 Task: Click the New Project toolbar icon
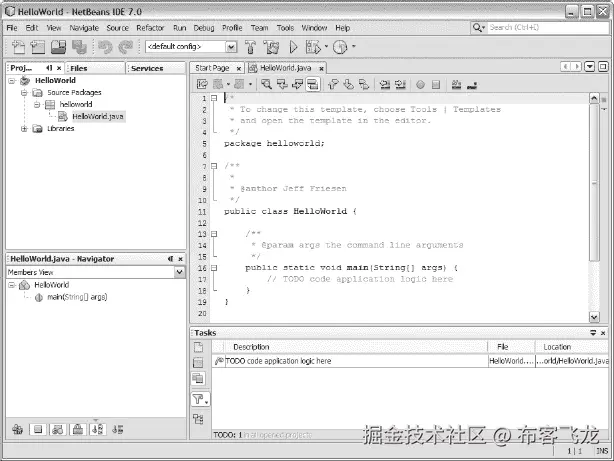(x=38, y=47)
